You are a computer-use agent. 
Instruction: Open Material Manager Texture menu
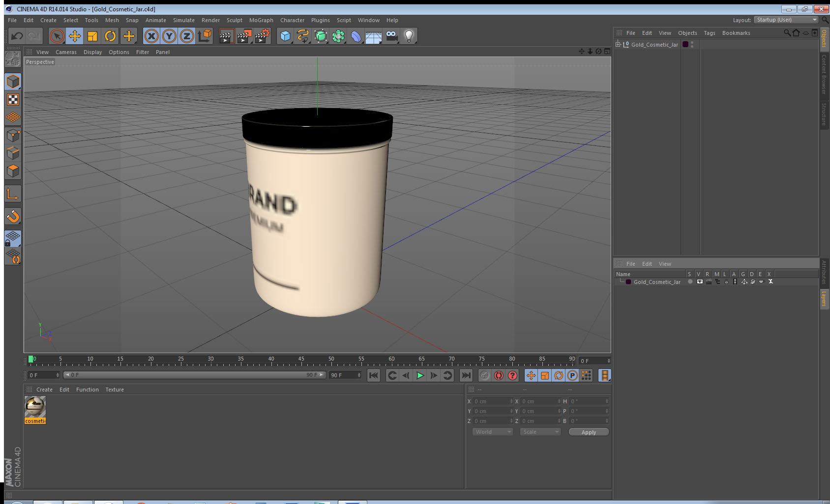(115, 390)
